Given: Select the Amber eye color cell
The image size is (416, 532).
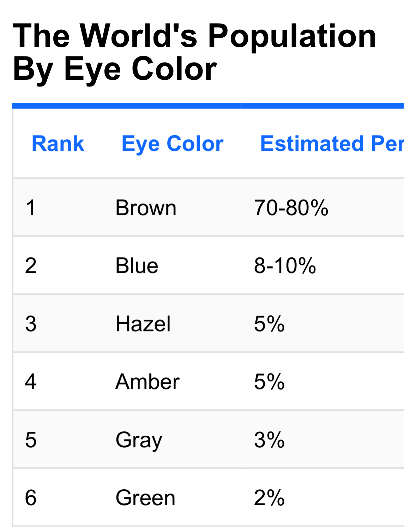Looking at the screenshot, I should (x=147, y=382).
